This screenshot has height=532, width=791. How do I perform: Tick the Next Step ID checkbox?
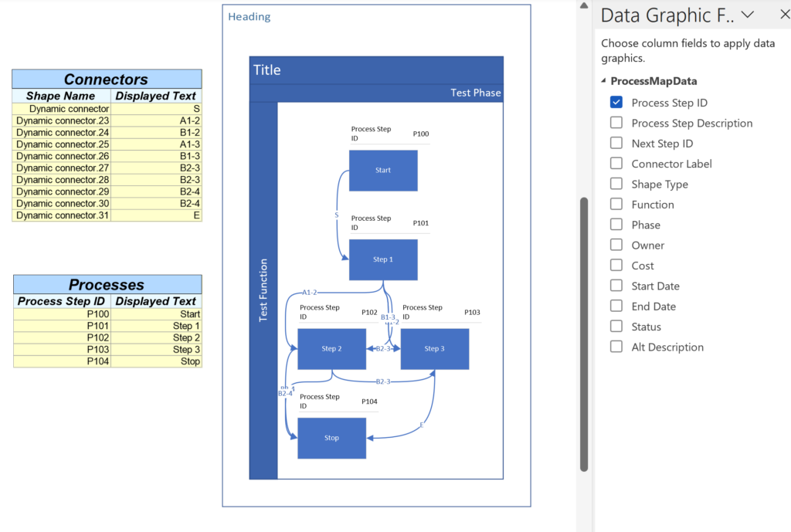[x=616, y=143]
